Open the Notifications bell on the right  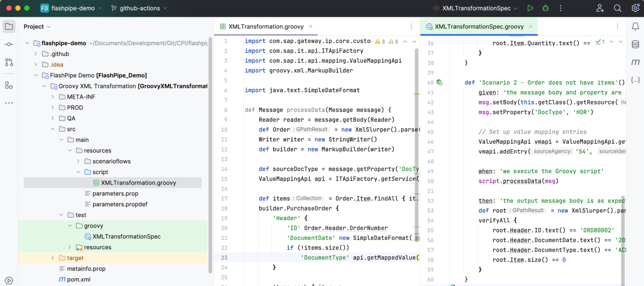click(x=635, y=26)
